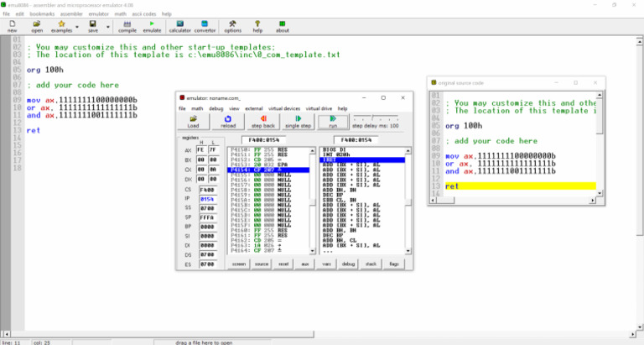Click the vars button in emulator
The width and height of the screenshot is (644, 345).
(x=326, y=264)
